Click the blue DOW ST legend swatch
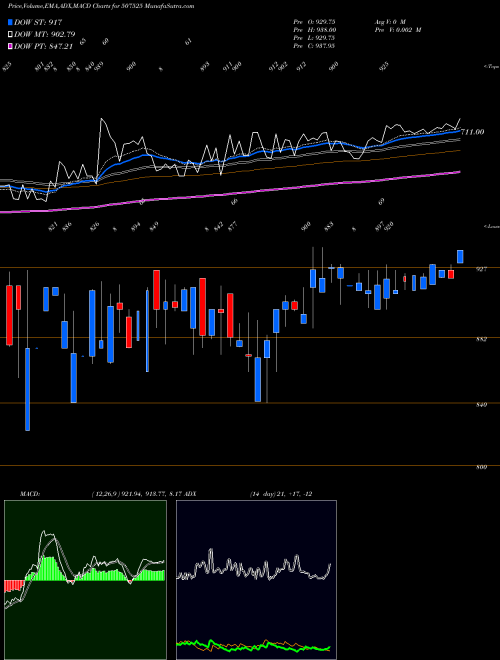Viewport: 500px width, 660px height. pyautogui.click(x=11, y=22)
